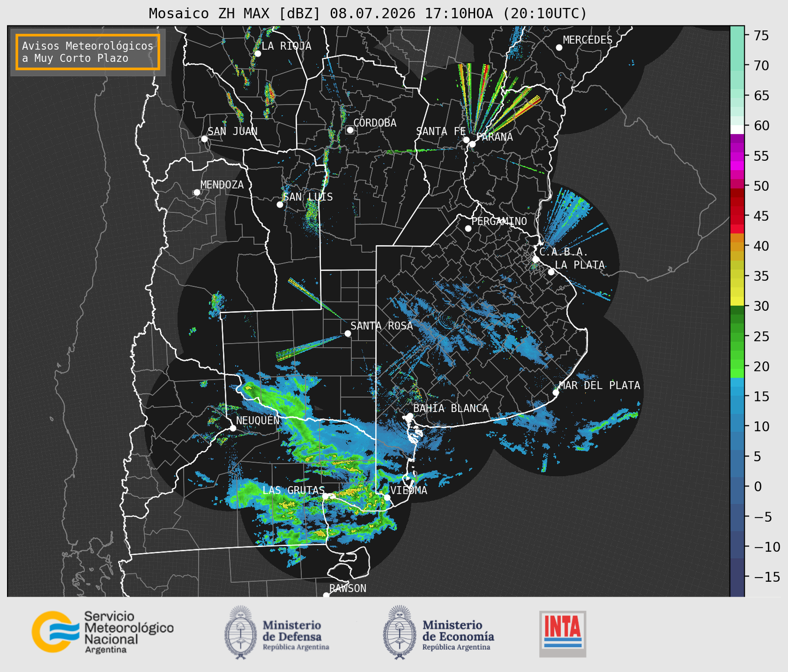The height and width of the screenshot is (672, 788).
Task: Click the Pergamino city dot
Action: tap(468, 229)
